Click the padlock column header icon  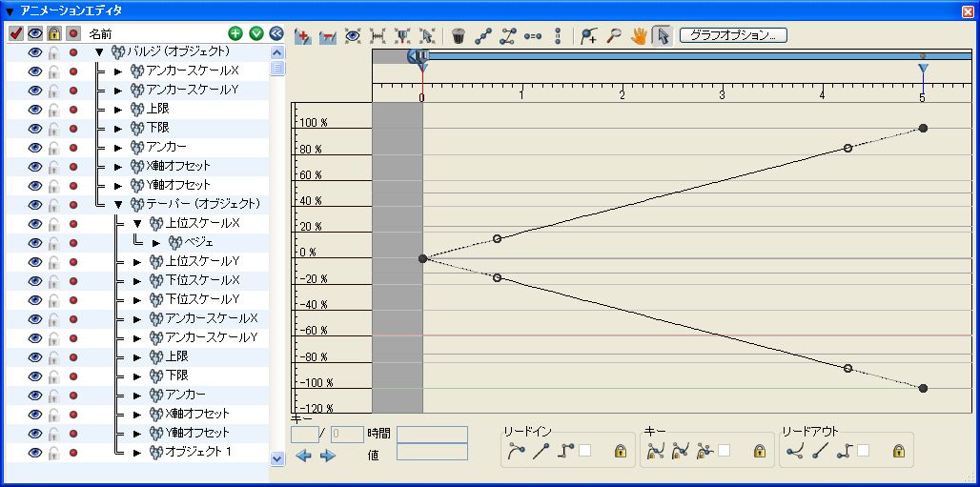[x=54, y=33]
